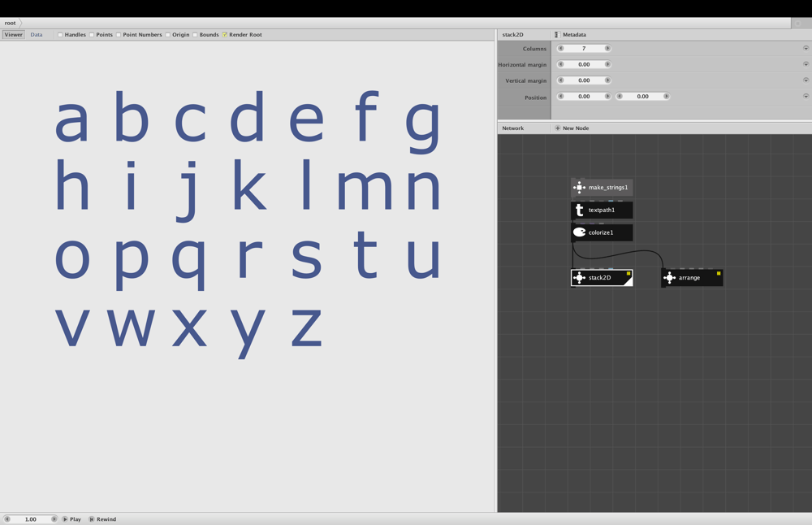Enable the Origin checkbox
This screenshot has width=812, height=525.
(x=168, y=35)
